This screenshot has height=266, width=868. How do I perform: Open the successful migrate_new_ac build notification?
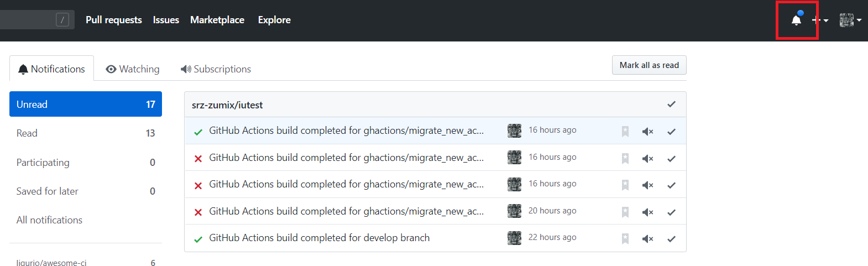point(346,131)
